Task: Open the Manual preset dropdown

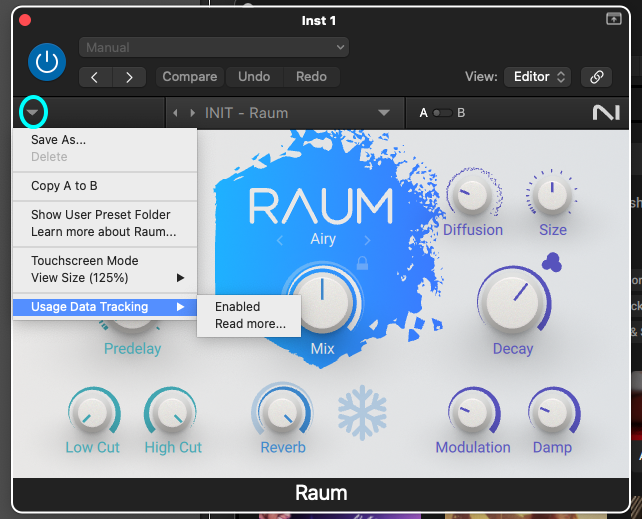Action: click(x=214, y=47)
